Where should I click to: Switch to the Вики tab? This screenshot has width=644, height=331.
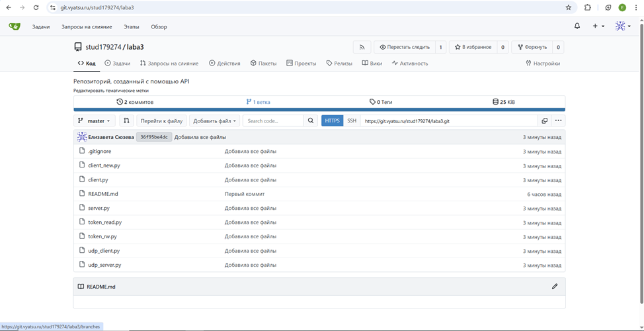(372, 64)
